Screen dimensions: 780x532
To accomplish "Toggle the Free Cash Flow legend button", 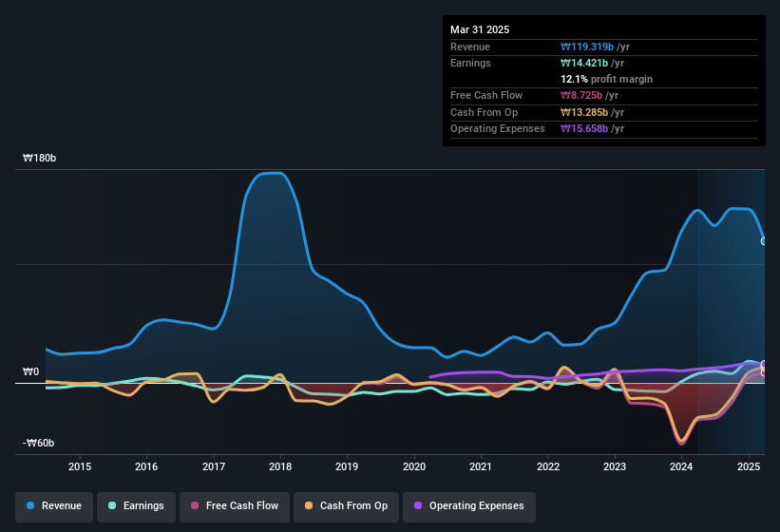I will tap(235, 506).
